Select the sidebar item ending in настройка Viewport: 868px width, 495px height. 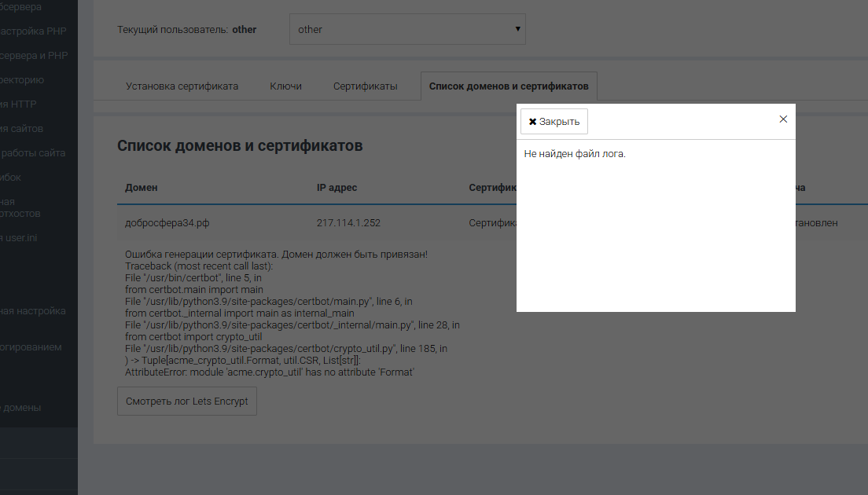pyautogui.click(x=32, y=311)
